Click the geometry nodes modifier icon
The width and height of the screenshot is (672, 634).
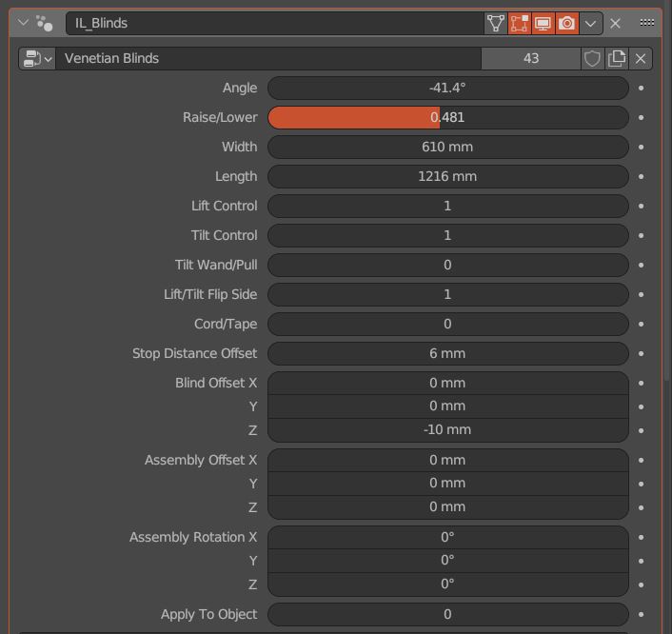[x=44, y=23]
